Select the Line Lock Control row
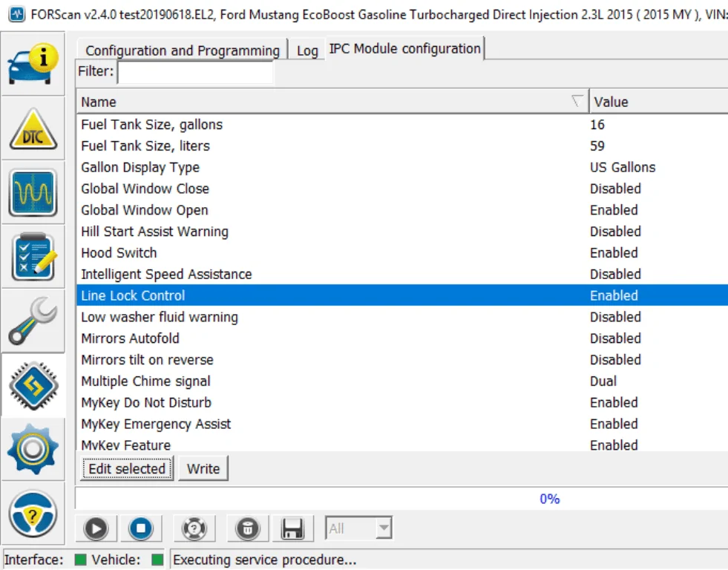Viewport: 728px width, 570px height. [402, 295]
